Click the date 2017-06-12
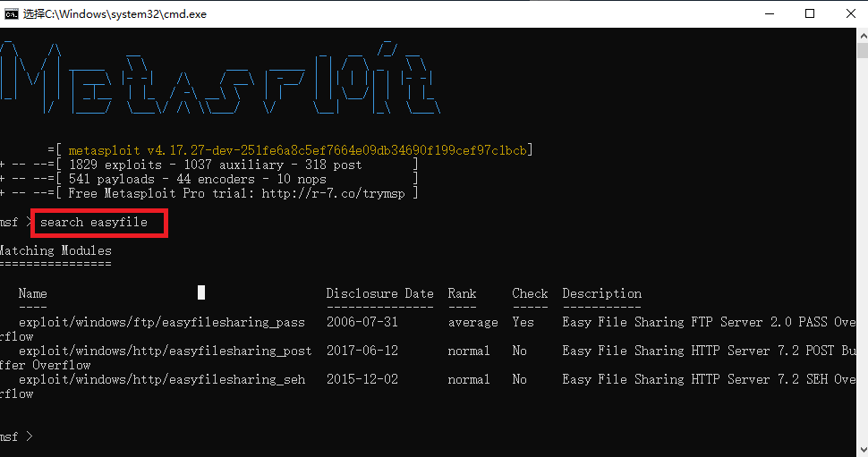The image size is (868, 457). (x=362, y=351)
